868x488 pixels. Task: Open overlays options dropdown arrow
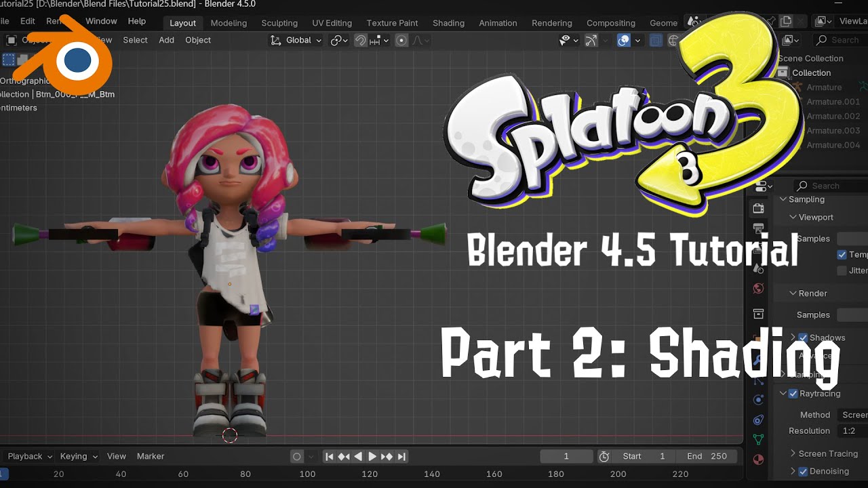pos(637,40)
